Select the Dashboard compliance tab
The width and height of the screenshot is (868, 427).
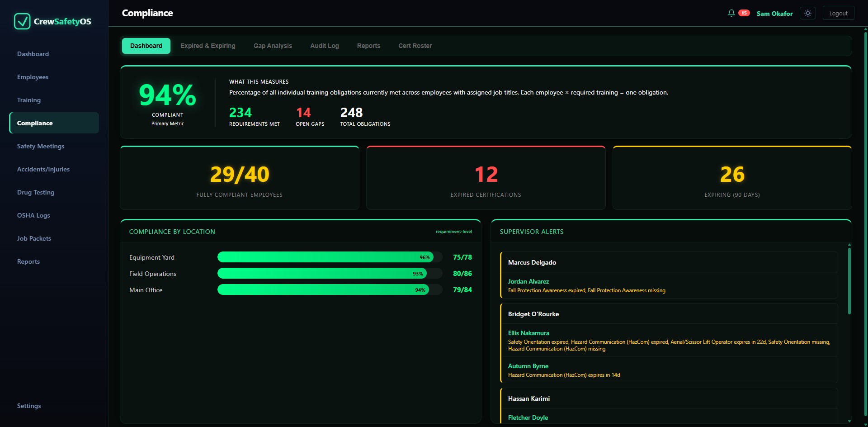[x=146, y=46]
